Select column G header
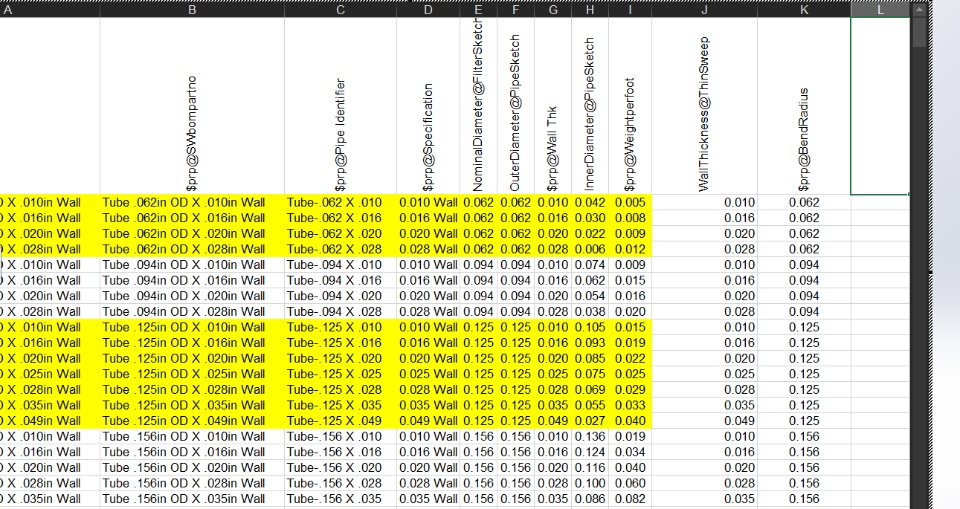Viewport: 960px width, 509px height. coord(553,9)
